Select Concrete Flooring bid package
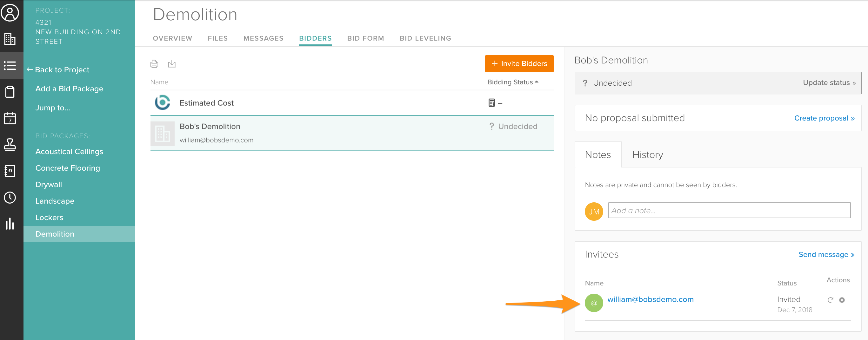 tap(68, 168)
